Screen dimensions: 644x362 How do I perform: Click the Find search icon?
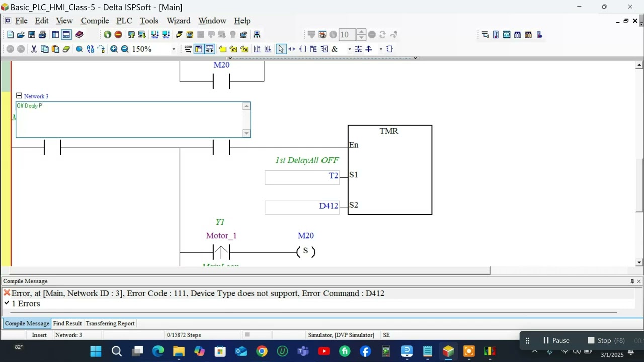click(79, 49)
